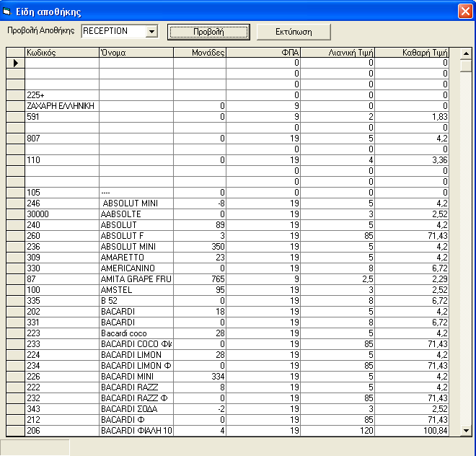
Task: Select the ABSOLUT F name cell
Action: pyautogui.click(x=136, y=236)
